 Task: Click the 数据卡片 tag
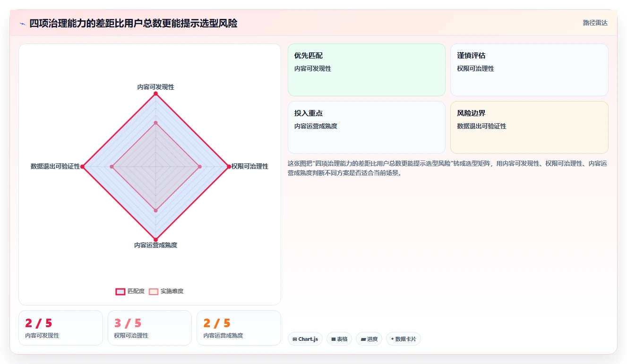404,339
